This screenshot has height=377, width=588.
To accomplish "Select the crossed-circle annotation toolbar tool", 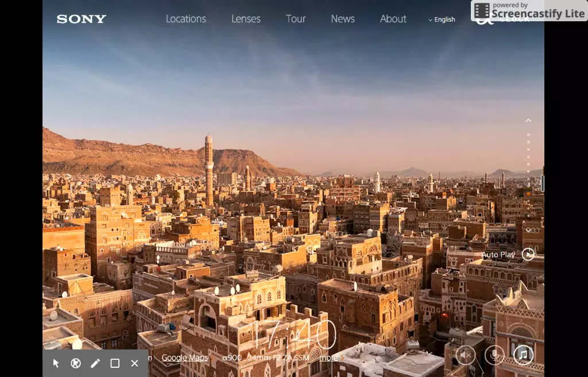I will tap(76, 363).
